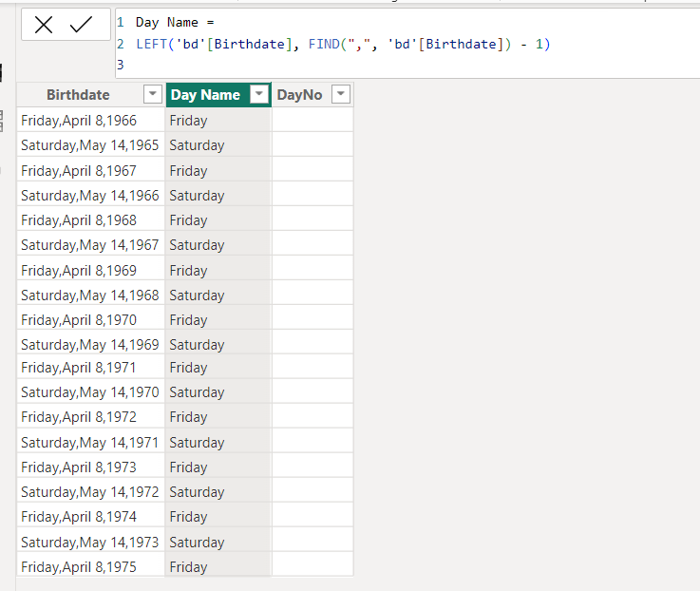Select cell 'Friday,April 8,1966'
The height and width of the screenshot is (591, 700).
pyautogui.click(x=91, y=120)
